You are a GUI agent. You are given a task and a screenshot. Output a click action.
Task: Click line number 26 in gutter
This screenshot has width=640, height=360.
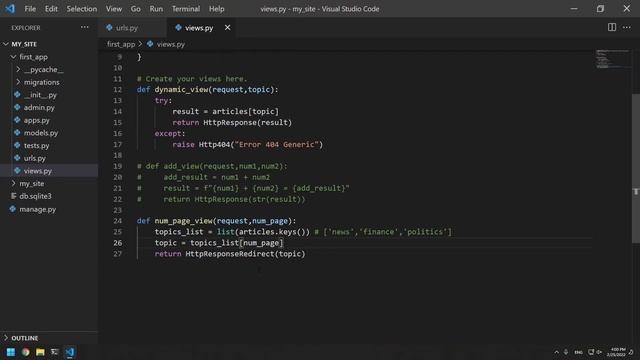click(x=118, y=242)
